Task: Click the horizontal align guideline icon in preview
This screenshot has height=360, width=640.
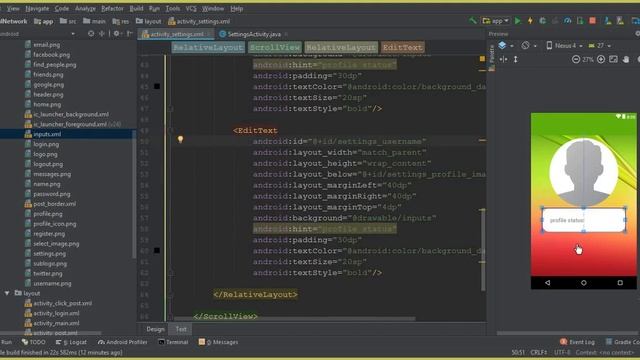Action: click(x=504, y=60)
